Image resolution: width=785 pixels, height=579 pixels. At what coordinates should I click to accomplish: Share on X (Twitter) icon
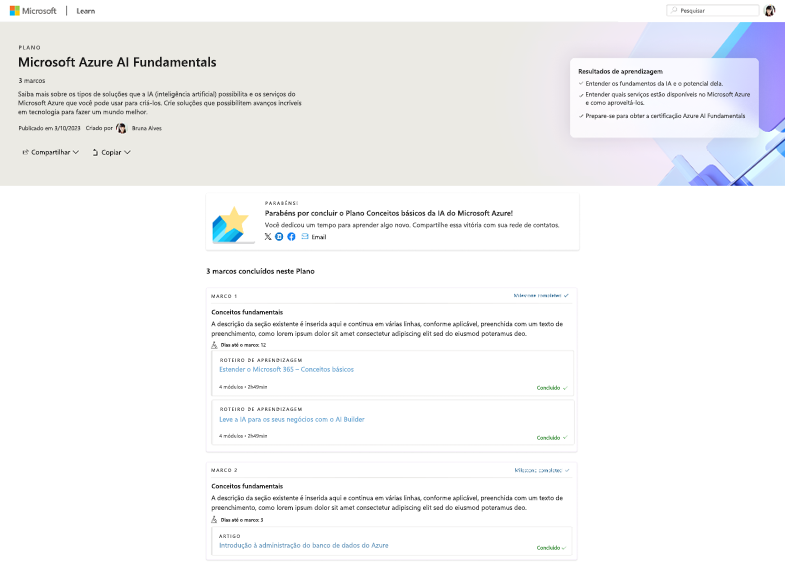point(268,236)
